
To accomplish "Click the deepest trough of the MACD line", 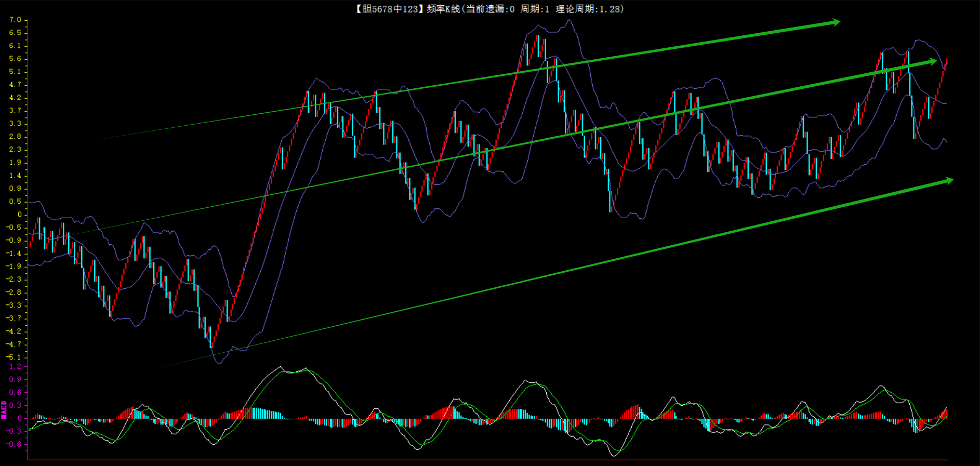I will [x=615, y=456].
